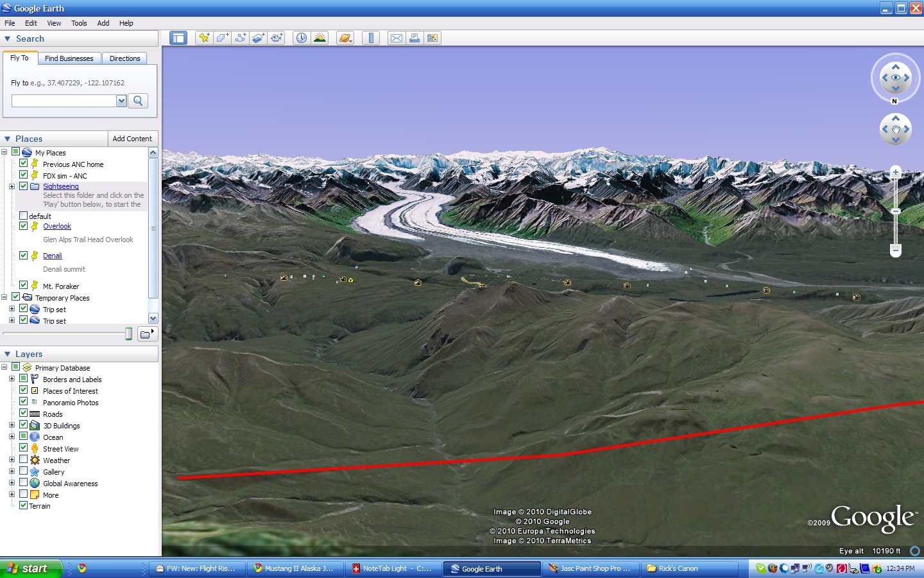Click the search magnifier button
924x578 pixels.
138,101
